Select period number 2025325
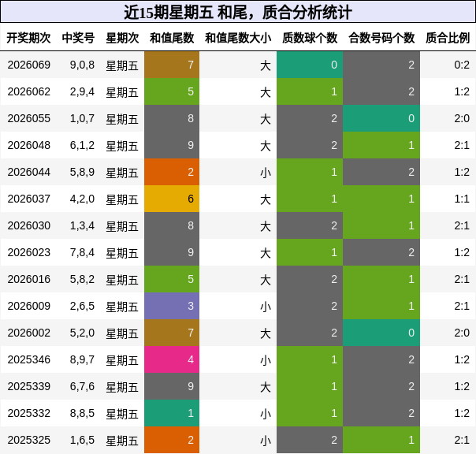The image size is (476, 454). point(29,440)
